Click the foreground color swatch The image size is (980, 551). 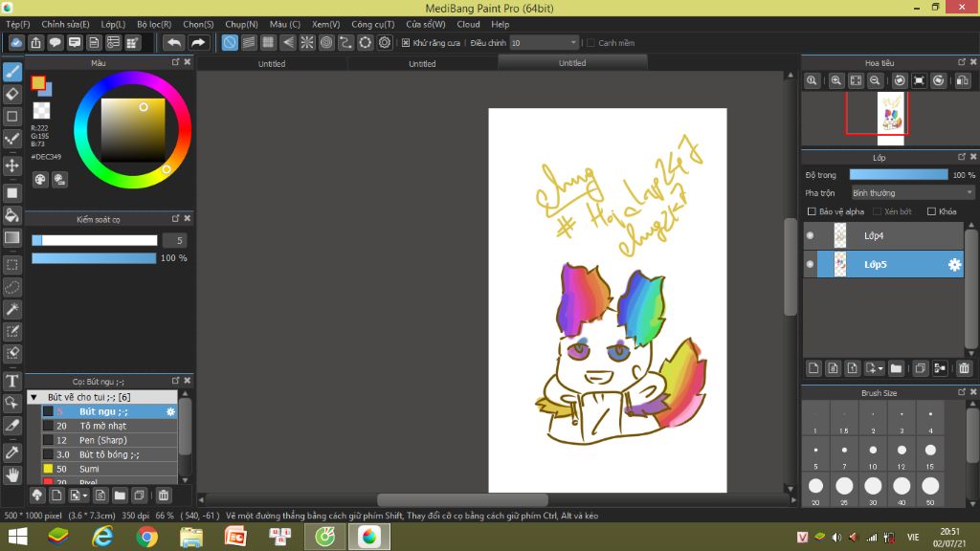point(38,83)
